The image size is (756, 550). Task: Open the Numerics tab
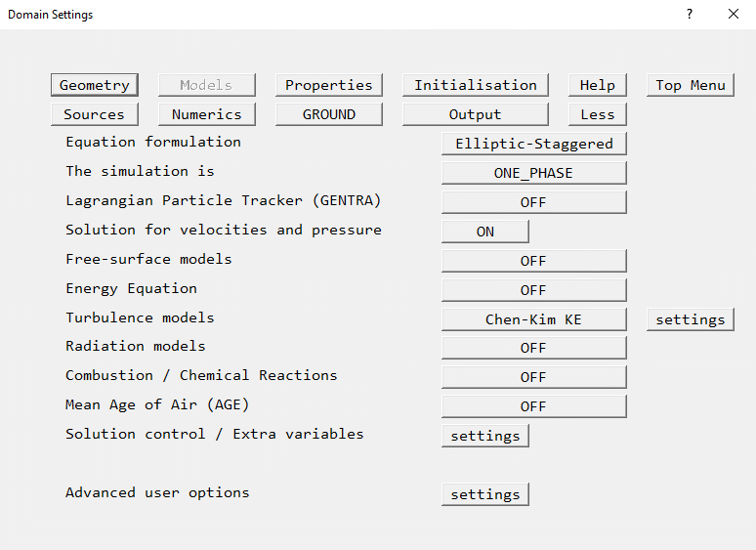click(x=206, y=114)
